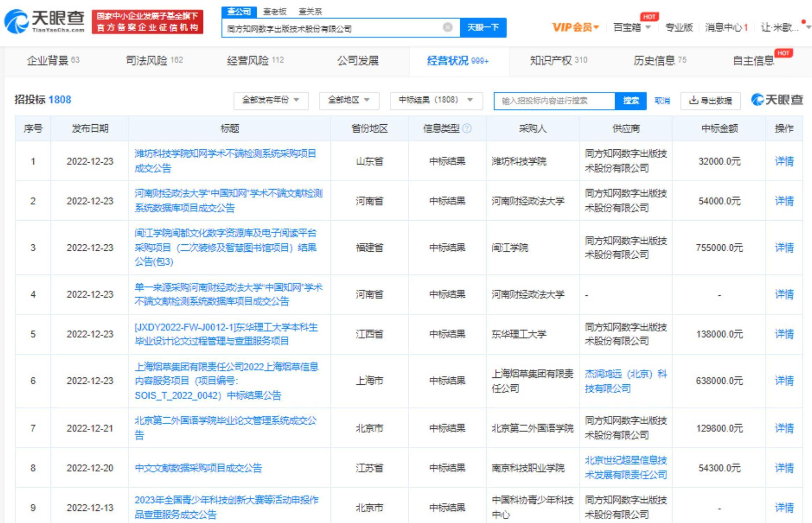Image resolution: width=812 pixels, height=523 pixels.
Task: Expand the VIP会员 dropdown
Action: [576, 27]
